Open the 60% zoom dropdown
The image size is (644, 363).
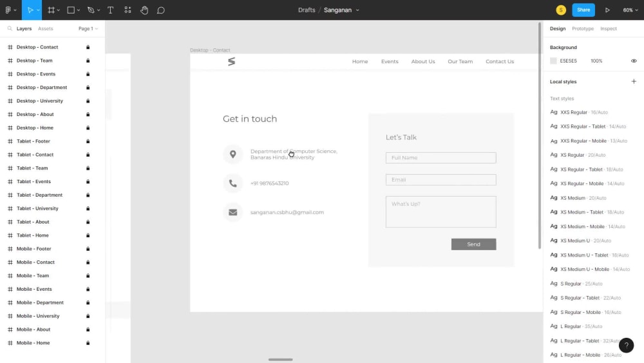click(630, 10)
